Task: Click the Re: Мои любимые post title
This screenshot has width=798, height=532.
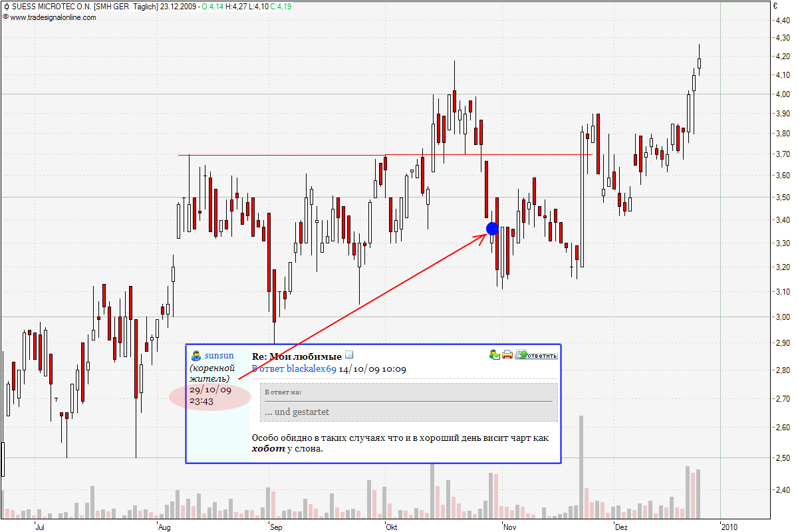Action: coord(297,356)
